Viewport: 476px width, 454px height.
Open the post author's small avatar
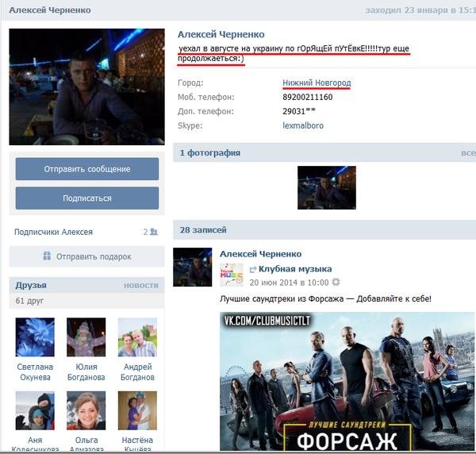click(x=193, y=267)
